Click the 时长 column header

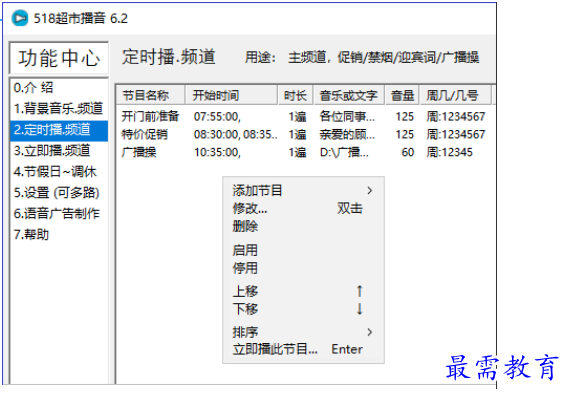click(x=296, y=95)
